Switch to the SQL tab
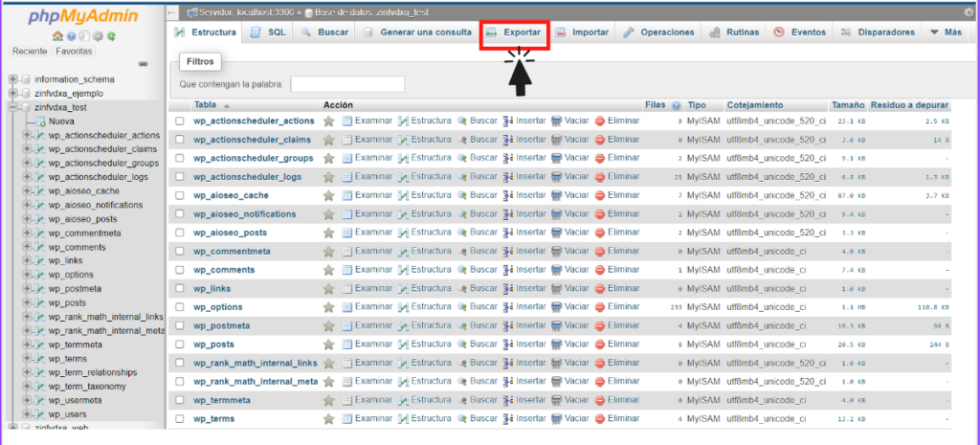Screen dimensions: 980x445 click(x=268, y=33)
